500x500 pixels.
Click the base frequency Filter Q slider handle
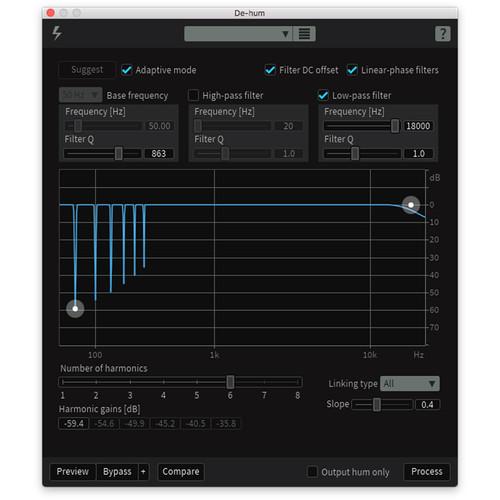pyautogui.click(x=118, y=154)
